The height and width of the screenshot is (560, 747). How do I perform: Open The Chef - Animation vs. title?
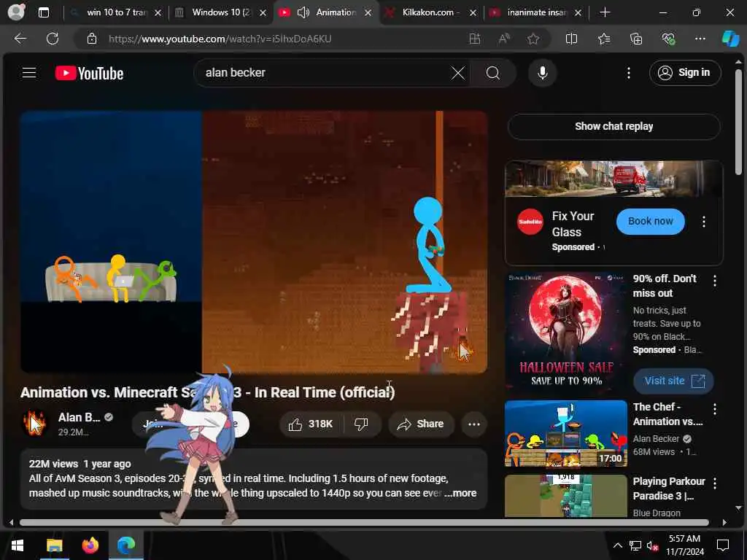point(668,414)
